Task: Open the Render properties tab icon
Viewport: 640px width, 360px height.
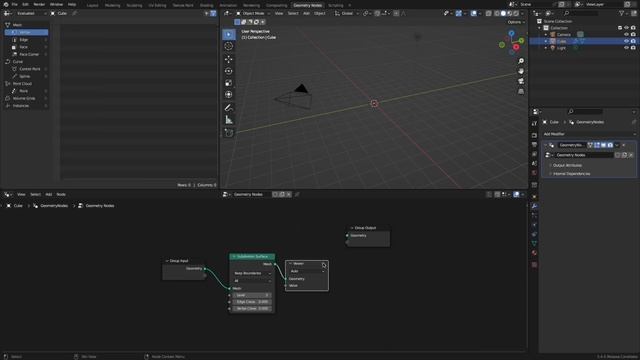Action: point(534,135)
